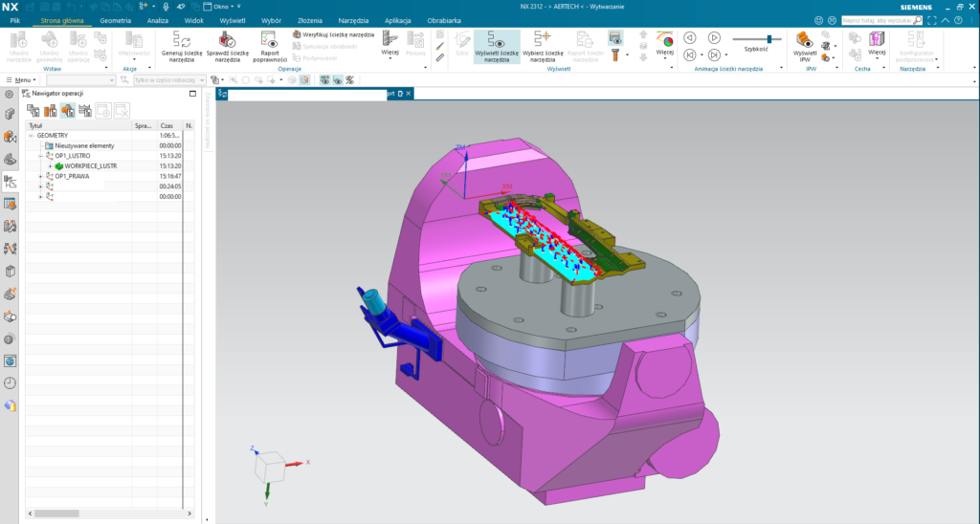Play tool path animation forward

[714, 38]
